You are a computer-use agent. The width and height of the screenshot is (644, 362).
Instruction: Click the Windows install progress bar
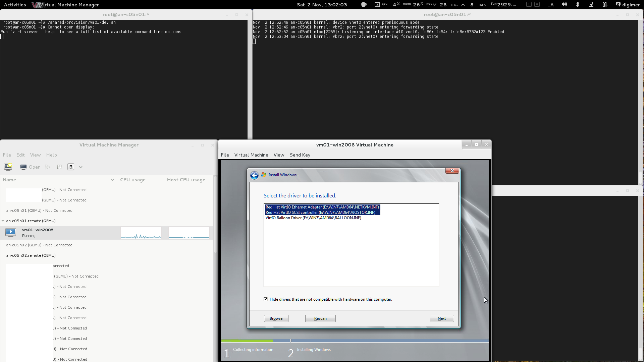[x=355, y=341]
